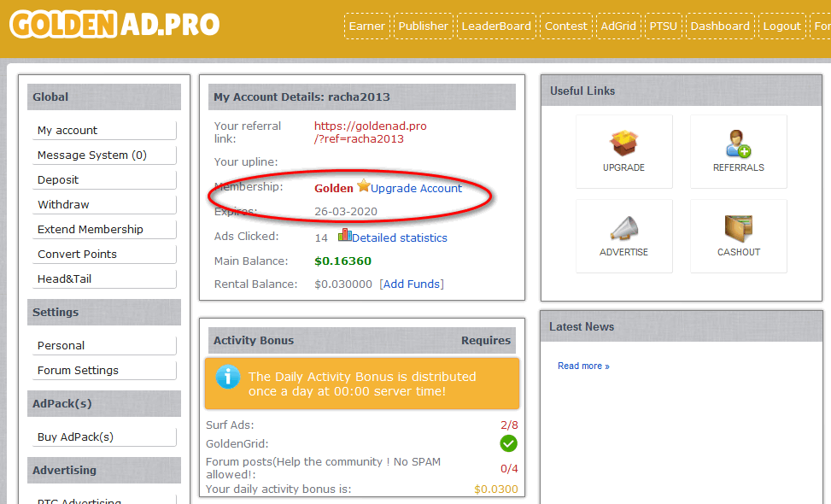The height and width of the screenshot is (504, 831).
Task: Click the Forum posts 0/4 value
Action: coord(509,468)
